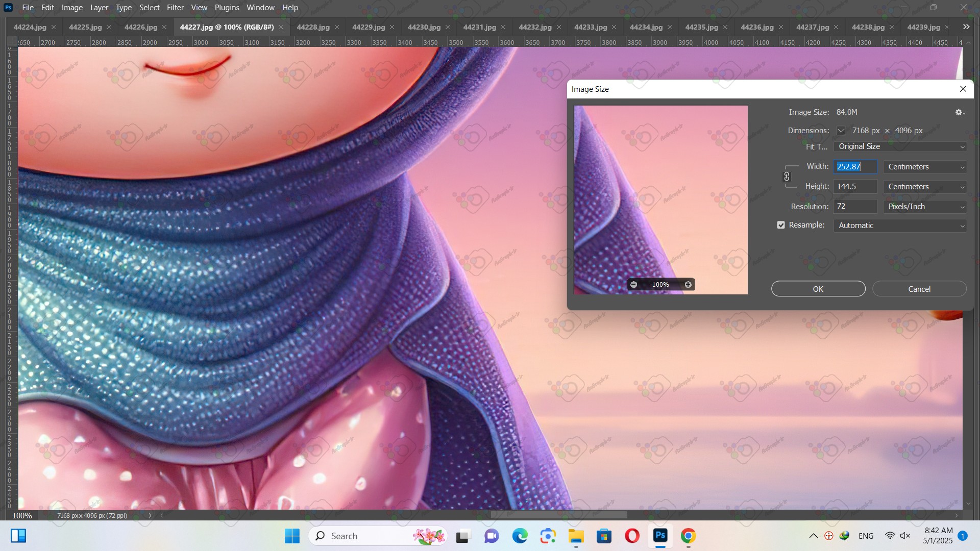Click the zoom percentage field in status bar

coord(22,515)
